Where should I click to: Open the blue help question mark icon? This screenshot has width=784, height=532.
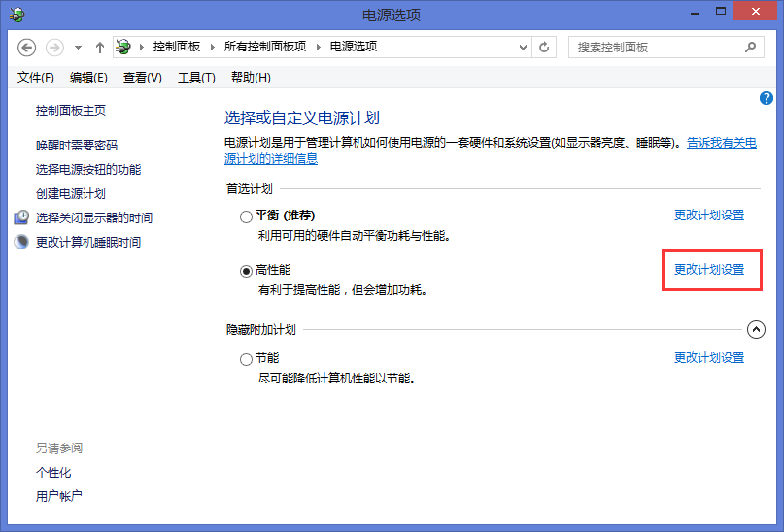pyautogui.click(x=767, y=98)
